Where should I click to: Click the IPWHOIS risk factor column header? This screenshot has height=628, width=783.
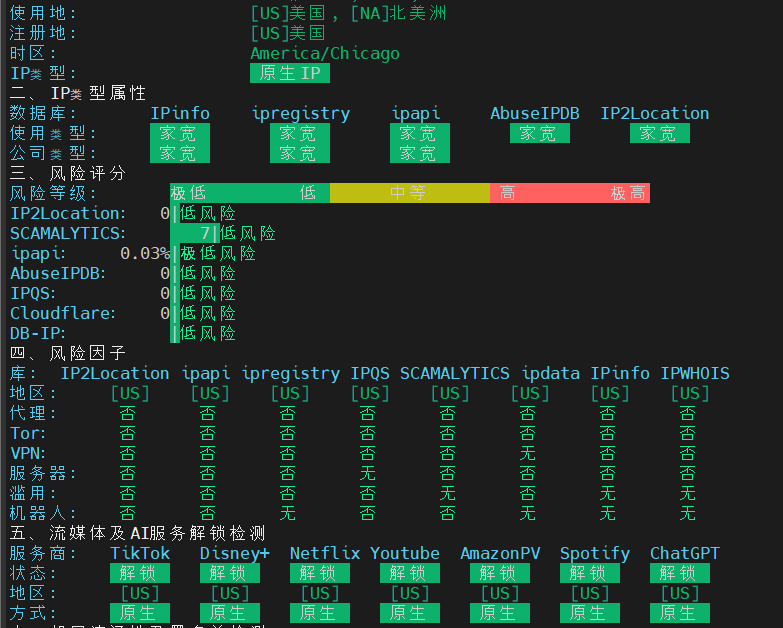pos(695,373)
